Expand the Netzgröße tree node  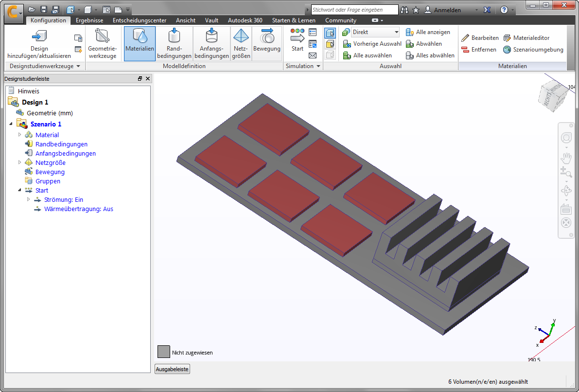pyautogui.click(x=20, y=162)
